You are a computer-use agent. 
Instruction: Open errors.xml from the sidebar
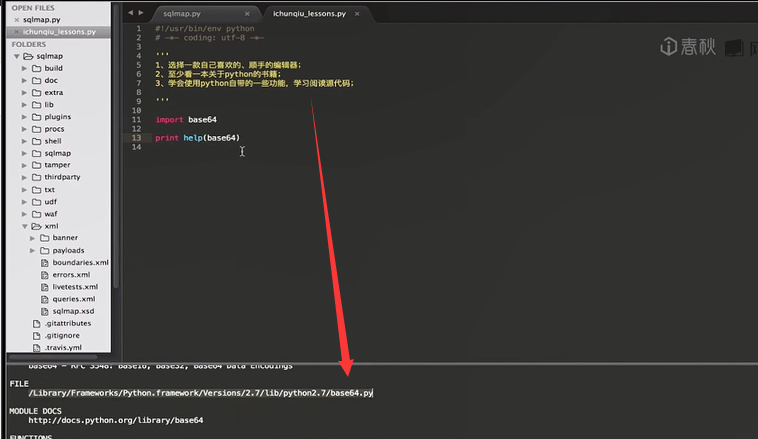coord(71,275)
